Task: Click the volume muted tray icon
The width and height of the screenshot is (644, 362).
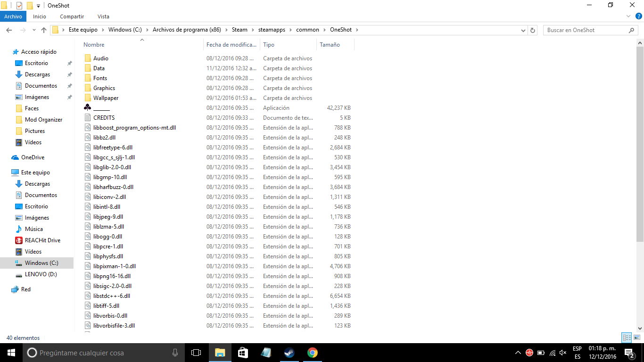Action: [x=562, y=353]
